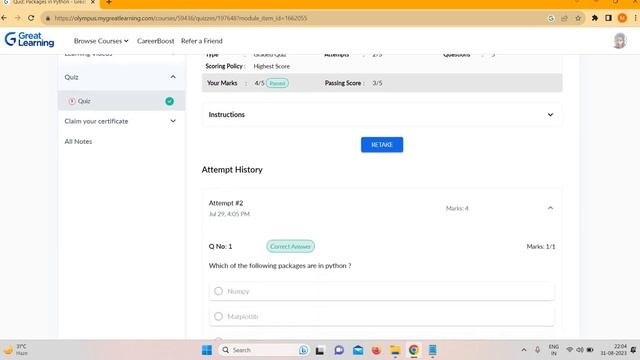Viewport: 640px width, 360px height.
Task: Open File Explorer in the taskbar
Action: 395,350
